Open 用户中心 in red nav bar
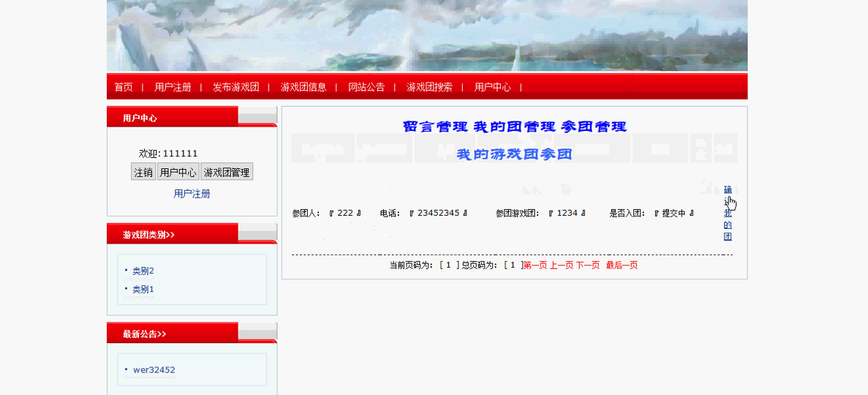 click(x=492, y=87)
